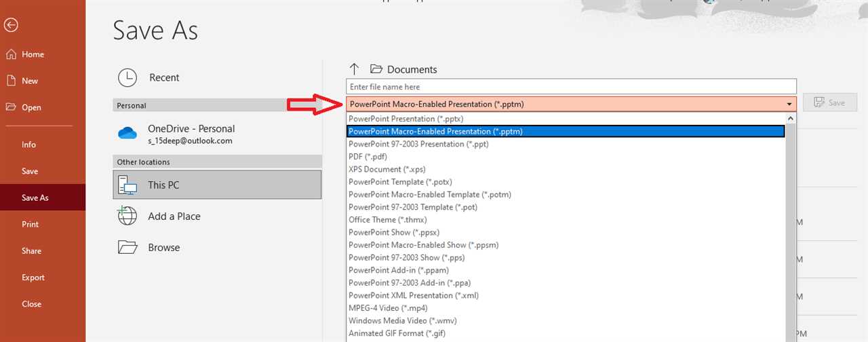This screenshot has height=342, width=868.
Task: Choose XPS Document (*.xps) format
Action: [565, 169]
